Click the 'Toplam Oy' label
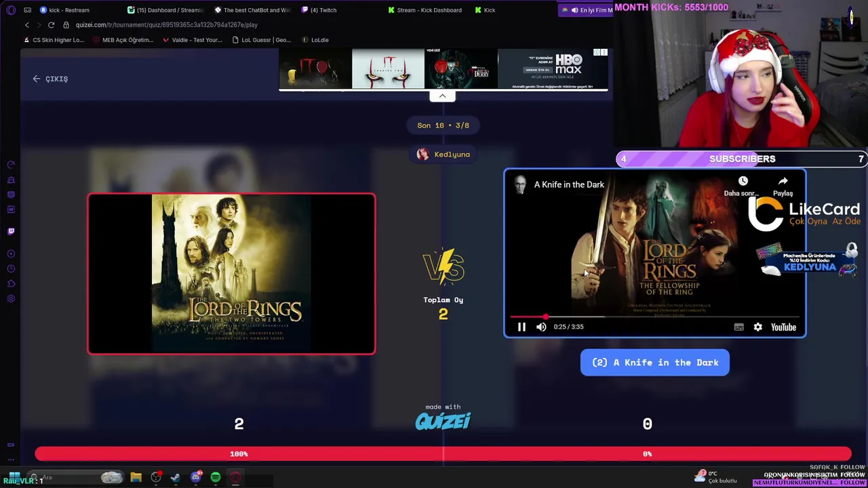 pos(443,300)
